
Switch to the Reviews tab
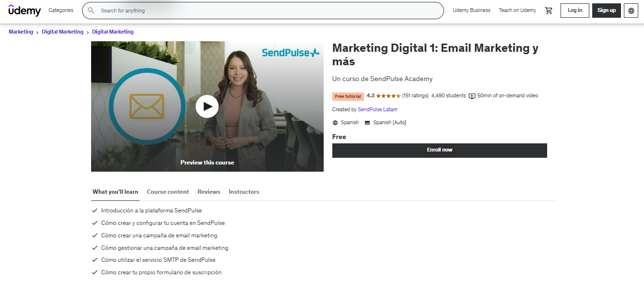(x=209, y=192)
